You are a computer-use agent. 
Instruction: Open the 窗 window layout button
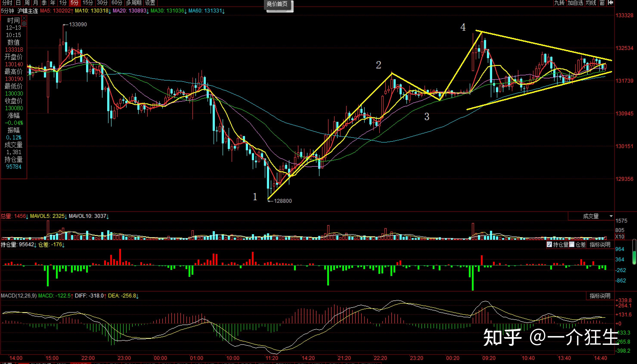[602, 3]
